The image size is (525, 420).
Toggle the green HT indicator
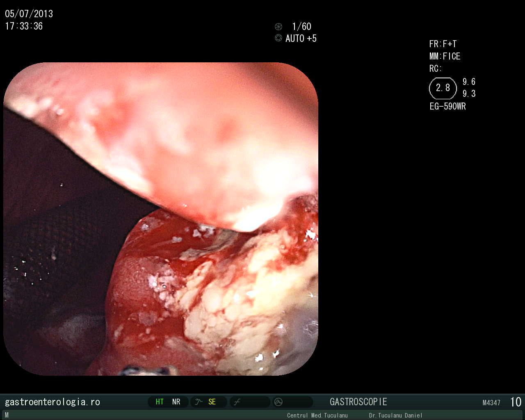click(160, 402)
